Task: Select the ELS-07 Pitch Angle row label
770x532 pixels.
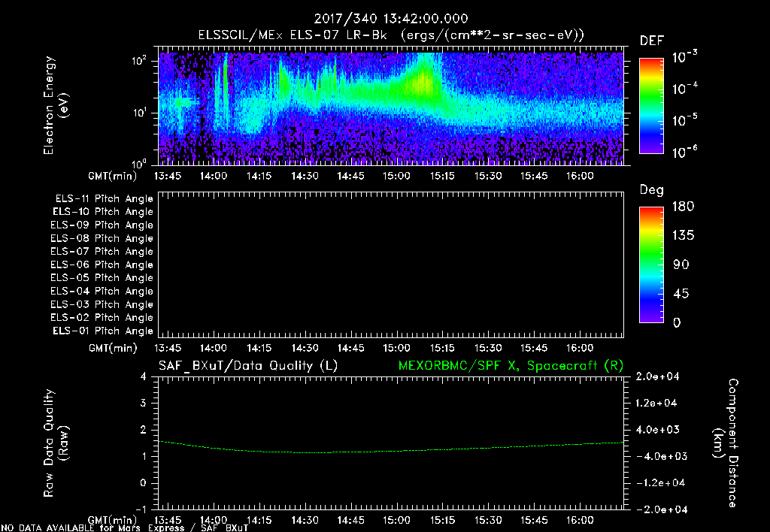Action: 102,252
